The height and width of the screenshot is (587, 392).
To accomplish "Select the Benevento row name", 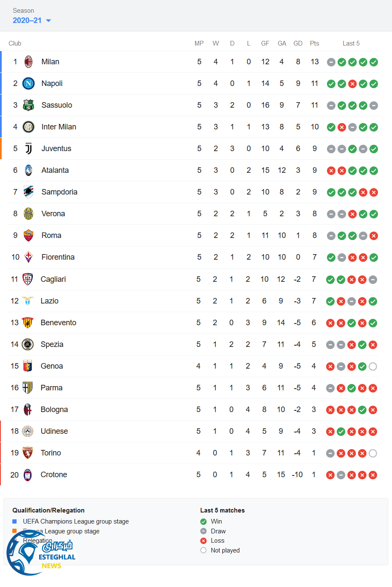I will click(58, 323).
